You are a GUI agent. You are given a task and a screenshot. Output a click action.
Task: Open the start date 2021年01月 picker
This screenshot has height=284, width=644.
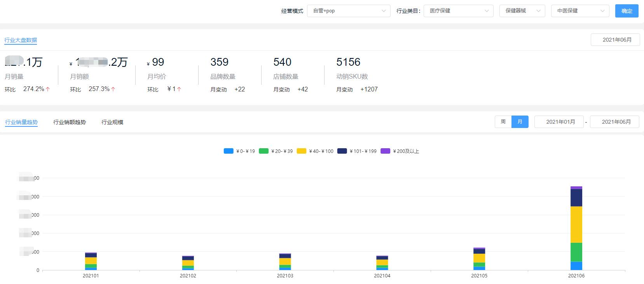[559, 122]
